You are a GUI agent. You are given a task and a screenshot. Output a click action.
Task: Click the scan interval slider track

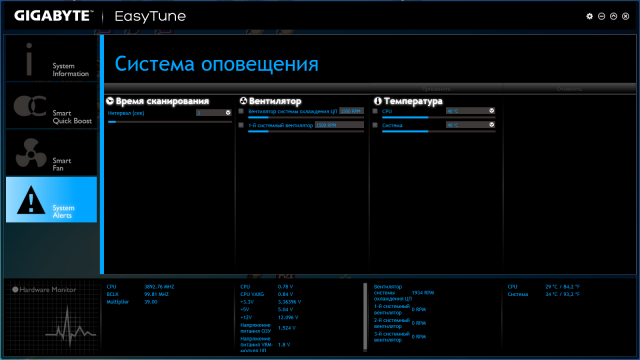click(x=169, y=122)
